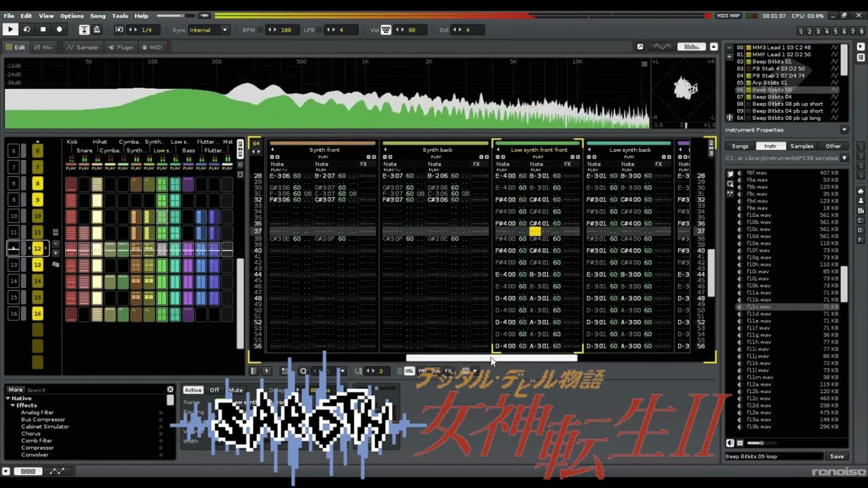Switch to the MIDI tab
Image resolution: width=868 pixels, height=488 pixels.
tap(152, 47)
